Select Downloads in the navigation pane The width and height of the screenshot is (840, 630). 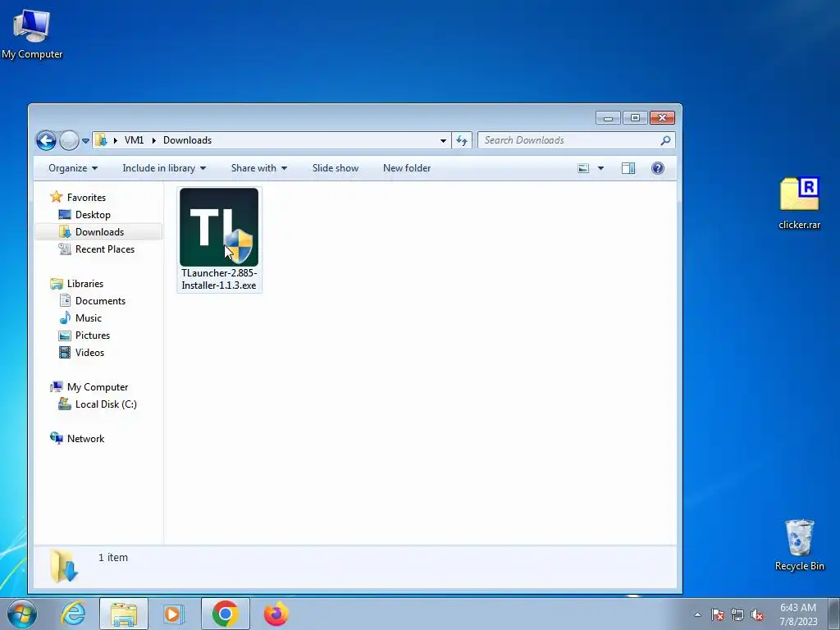pos(99,232)
